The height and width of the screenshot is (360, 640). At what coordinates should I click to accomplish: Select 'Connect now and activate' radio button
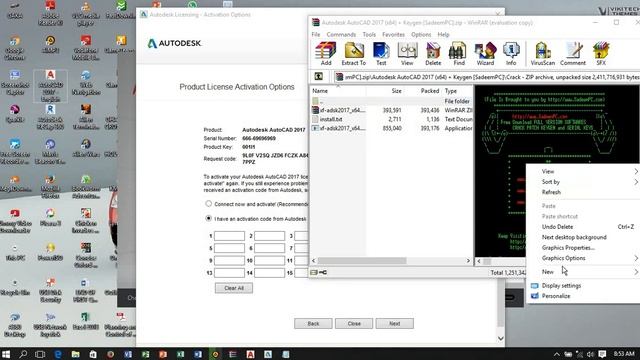click(209, 203)
